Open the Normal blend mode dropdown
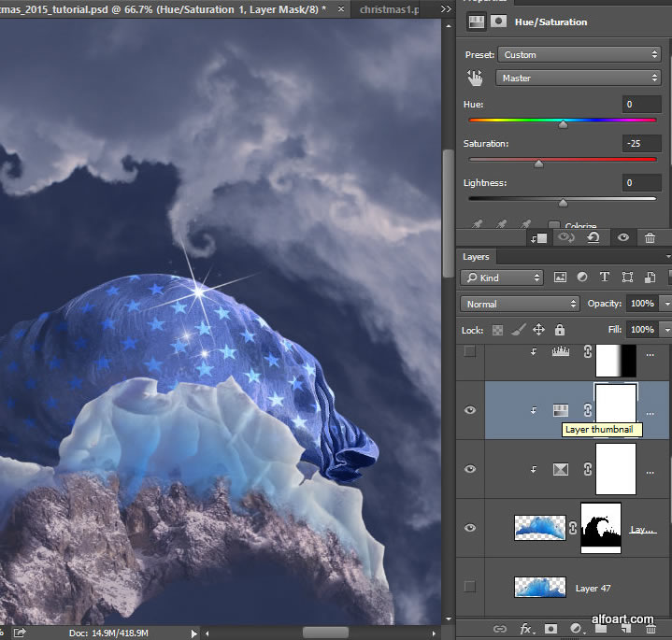The height and width of the screenshot is (640, 672). (520, 304)
